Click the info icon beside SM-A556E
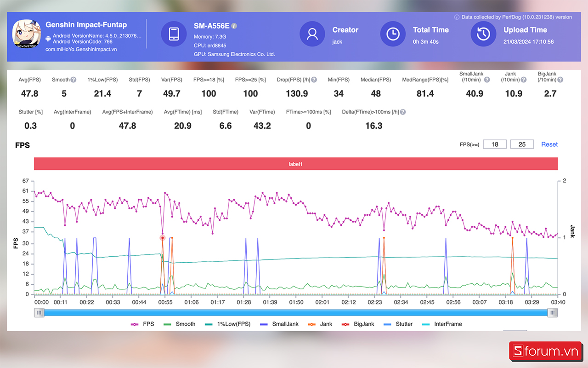 pyautogui.click(x=234, y=26)
